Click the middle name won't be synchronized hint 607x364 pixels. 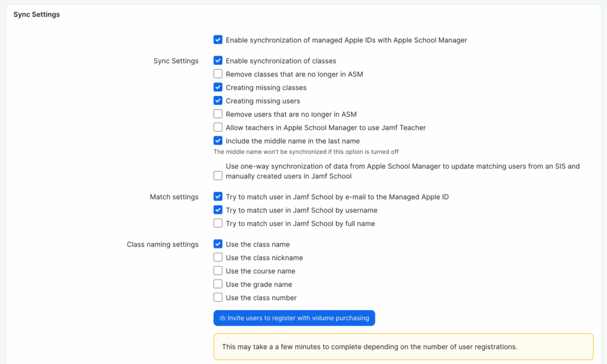point(306,152)
